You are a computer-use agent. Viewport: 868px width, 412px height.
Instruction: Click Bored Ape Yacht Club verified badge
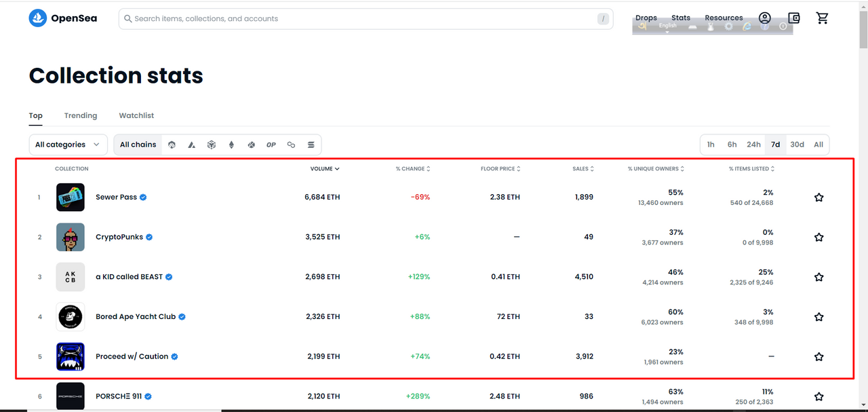tap(182, 317)
